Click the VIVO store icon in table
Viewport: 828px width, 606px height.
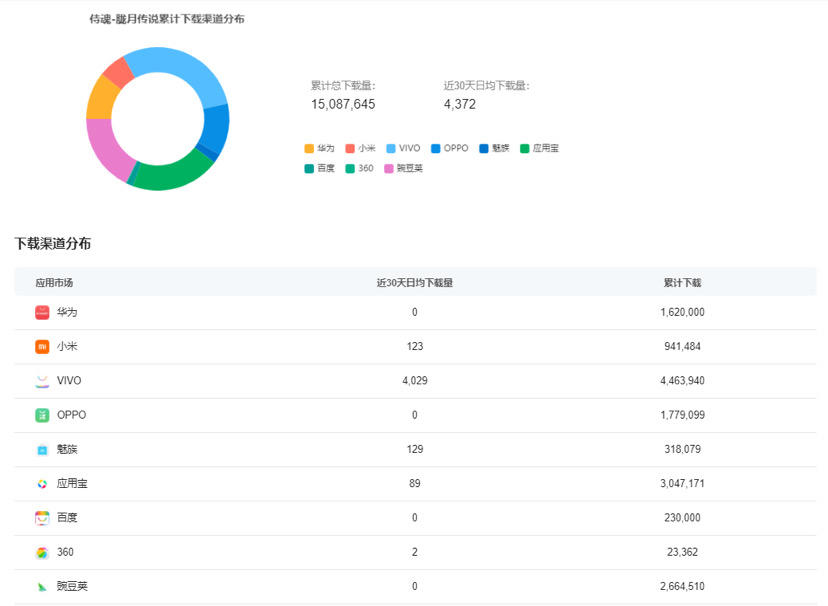(42, 381)
